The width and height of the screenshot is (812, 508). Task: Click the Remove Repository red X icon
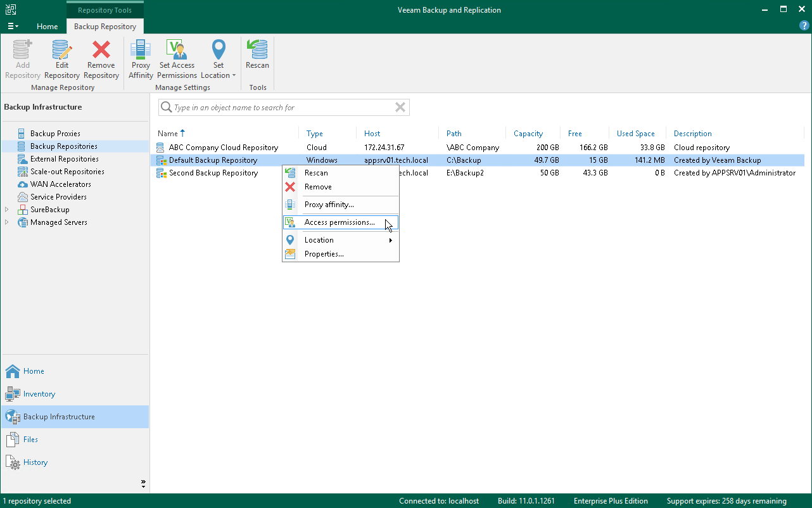(x=101, y=49)
